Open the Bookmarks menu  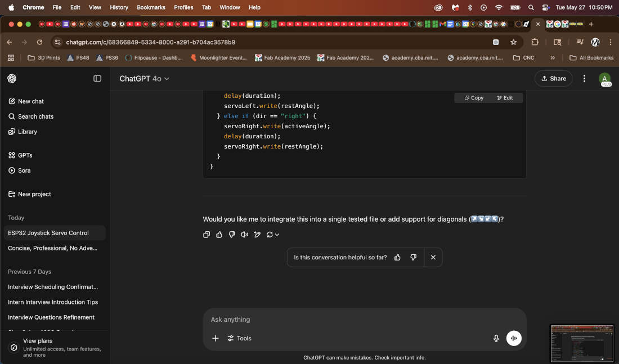(151, 7)
